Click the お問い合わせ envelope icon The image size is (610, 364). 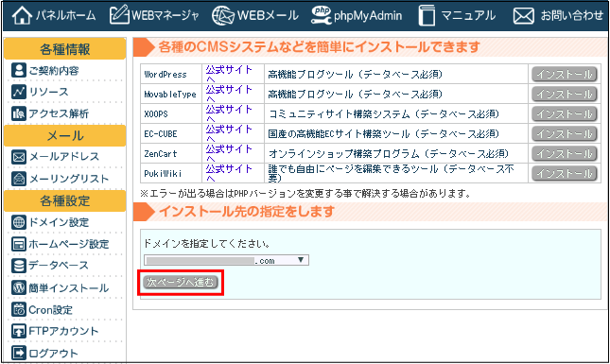click(524, 16)
